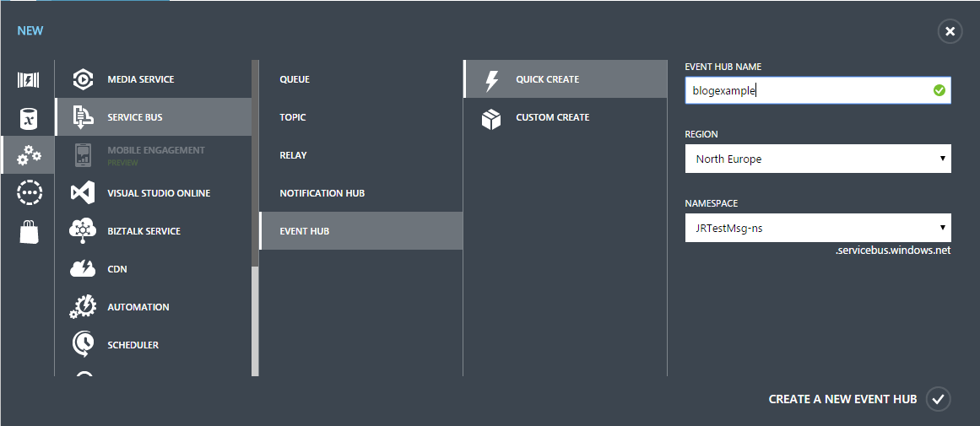This screenshot has width=980, height=426.
Task: Select Visual Studio Online label
Action: 159,193
